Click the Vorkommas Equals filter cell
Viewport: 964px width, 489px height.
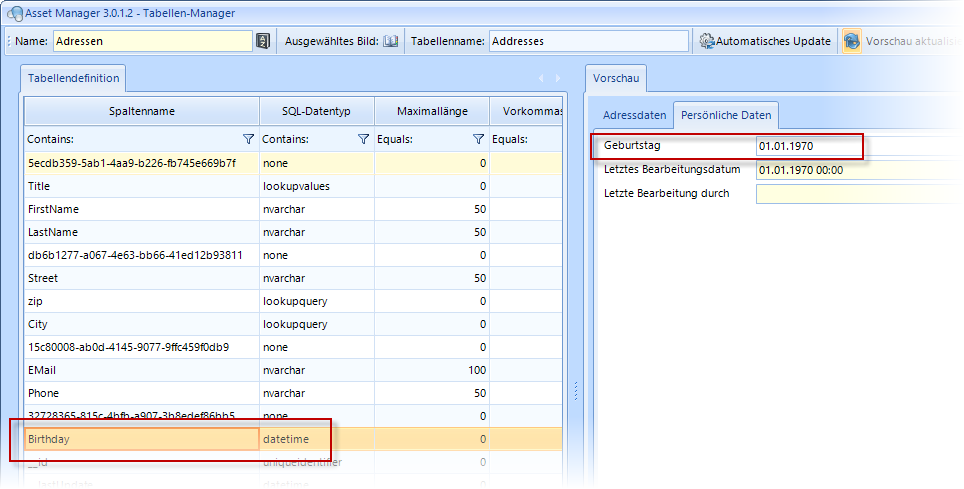pyautogui.click(x=526, y=140)
